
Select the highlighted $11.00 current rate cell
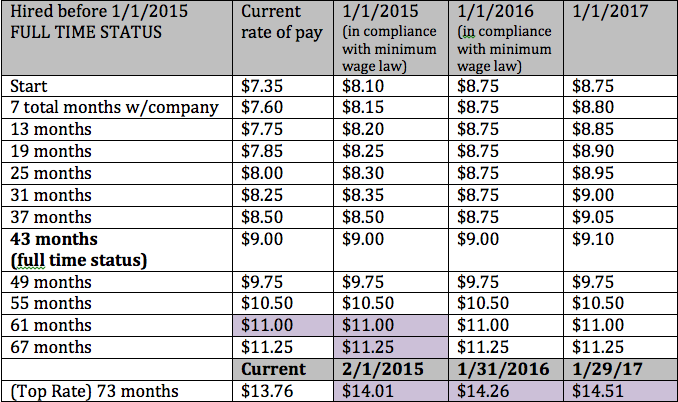(x=283, y=325)
